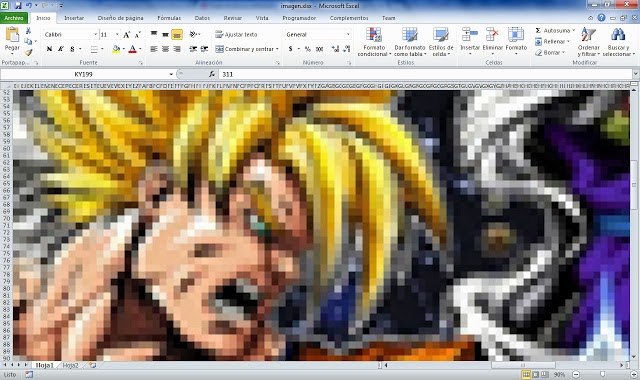
Task: Open Dar formato como tabla menu
Action: [409, 42]
